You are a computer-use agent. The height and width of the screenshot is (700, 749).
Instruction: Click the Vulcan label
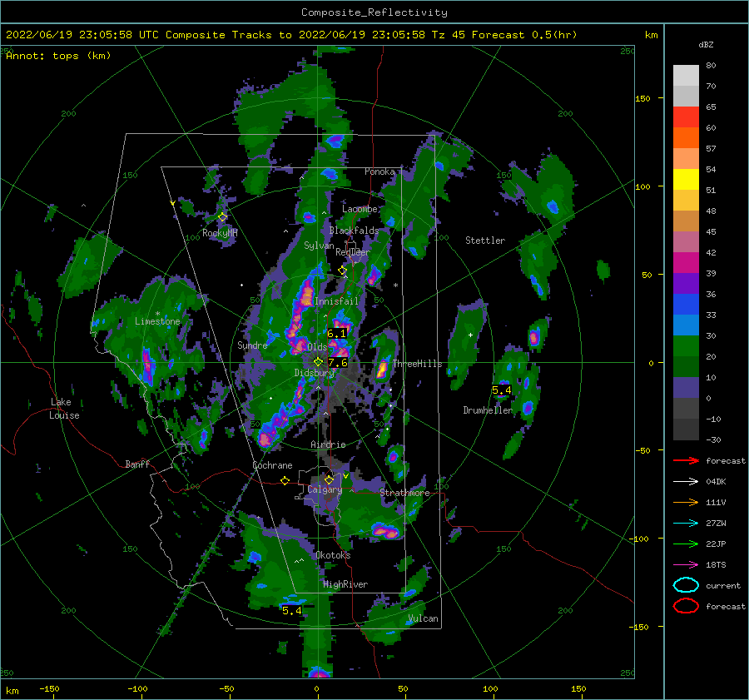coord(423,618)
